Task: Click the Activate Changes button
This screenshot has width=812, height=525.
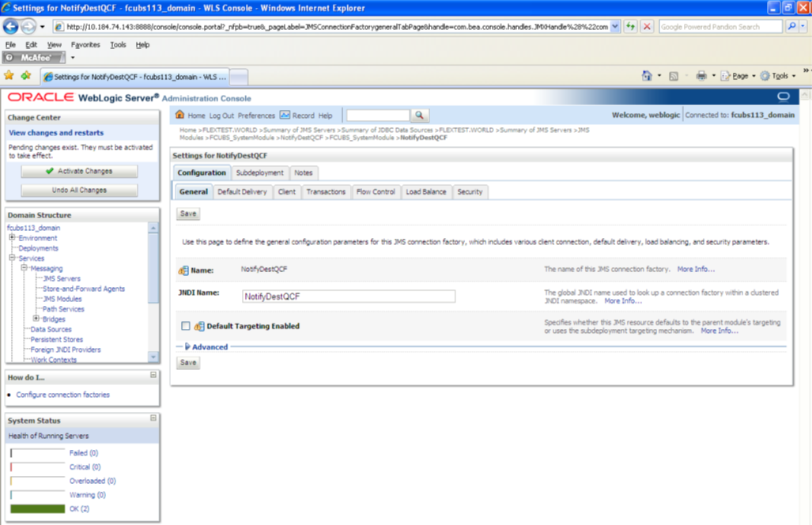Action: [x=79, y=171]
